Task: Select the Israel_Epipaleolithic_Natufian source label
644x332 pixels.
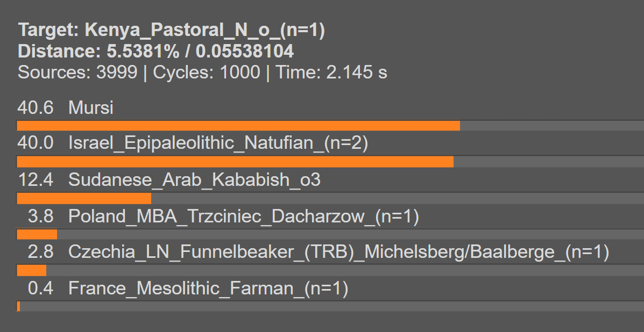Action: (x=218, y=143)
